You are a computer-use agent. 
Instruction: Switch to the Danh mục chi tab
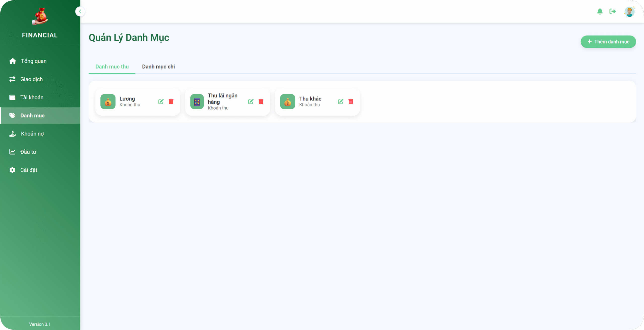[x=158, y=67]
